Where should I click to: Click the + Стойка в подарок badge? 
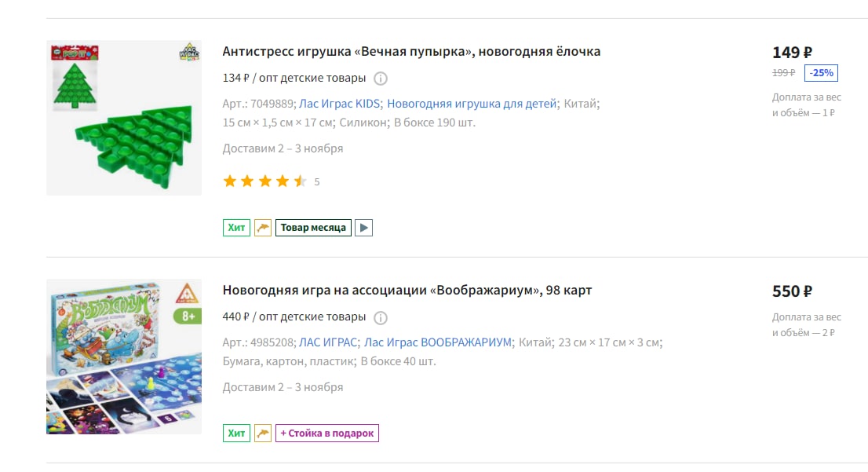(x=327, y=434)
